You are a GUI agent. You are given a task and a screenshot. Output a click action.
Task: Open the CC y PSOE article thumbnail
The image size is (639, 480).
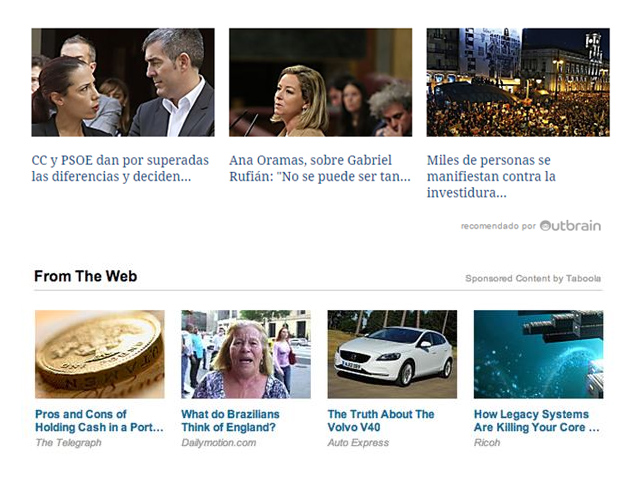[x=123, y=82]
